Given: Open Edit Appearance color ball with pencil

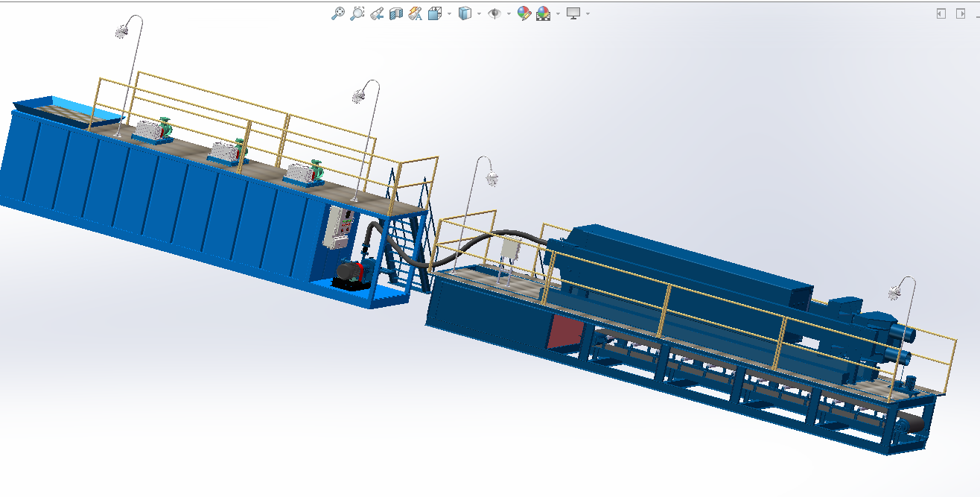Looking at the screenshot, I should click(x=524, y=13).
